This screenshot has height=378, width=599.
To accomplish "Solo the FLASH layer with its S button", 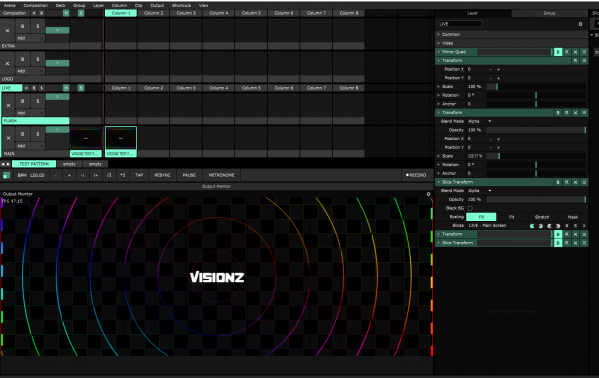I will [37, 101].
